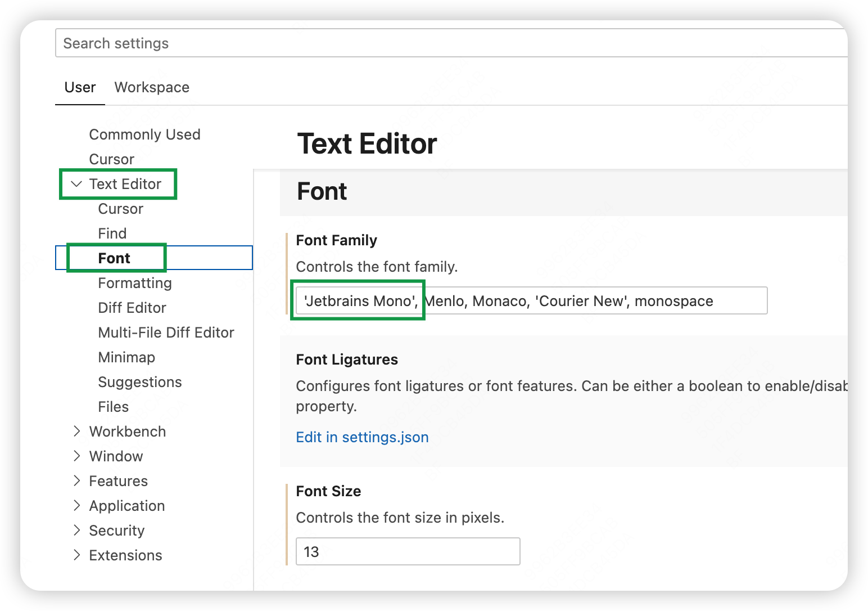This screenshot has width=868, height=611.
Task: Switch to the User settings tab
Action: coord(80,87)
